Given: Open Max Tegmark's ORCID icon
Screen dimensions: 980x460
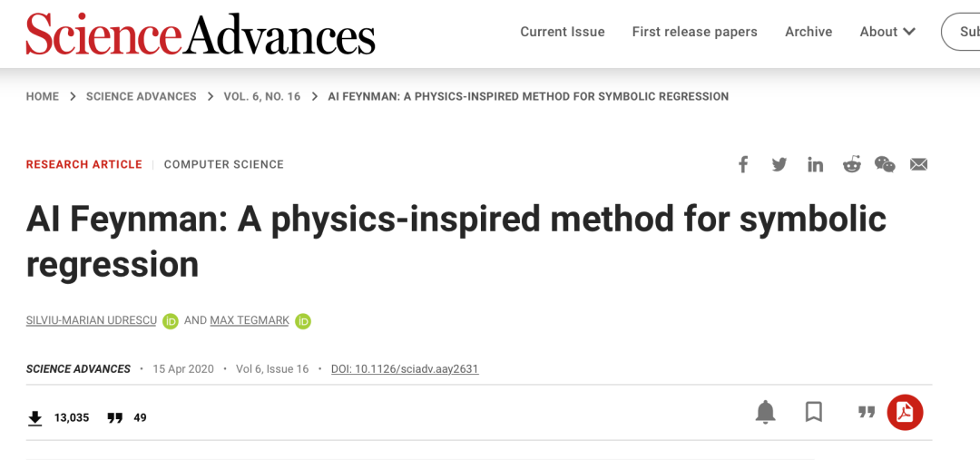Looking at the screenshot, I should click(303, 321).
